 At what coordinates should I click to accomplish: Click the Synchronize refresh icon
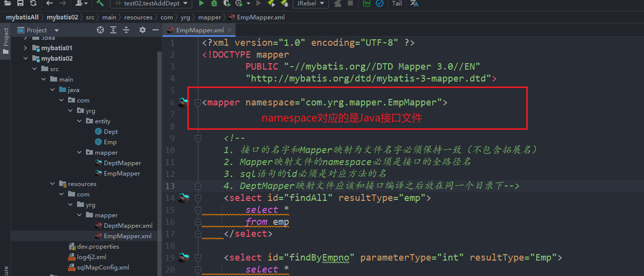[33, 3]
